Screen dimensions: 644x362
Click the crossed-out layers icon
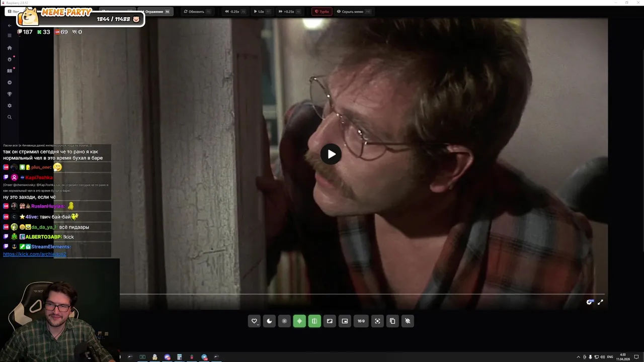coord(408,321)
